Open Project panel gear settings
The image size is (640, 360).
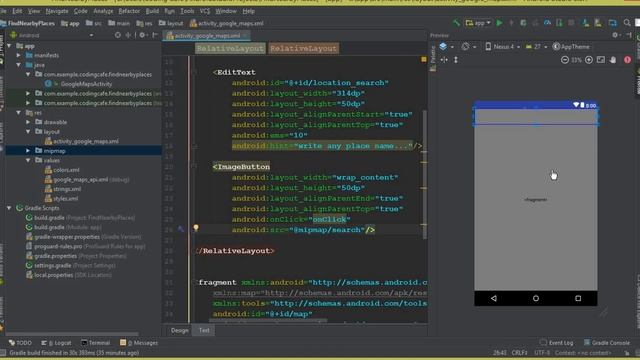click(x=142, y=35)
